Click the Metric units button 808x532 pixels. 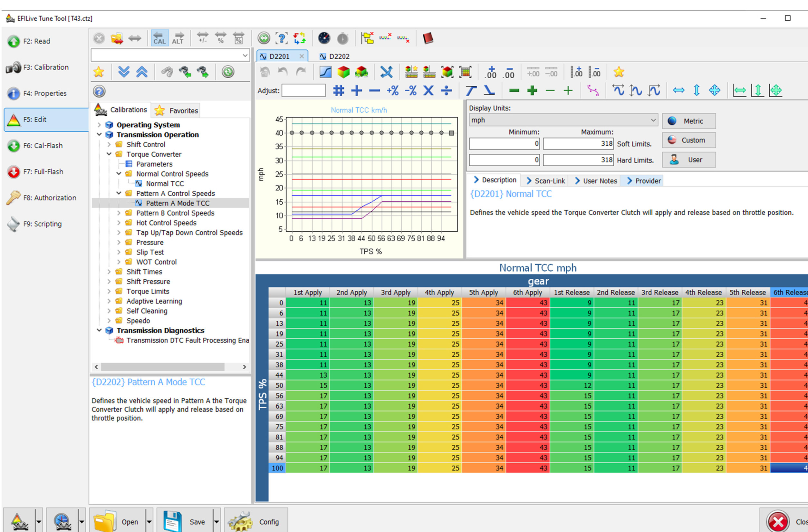click(x=688, y=121)
